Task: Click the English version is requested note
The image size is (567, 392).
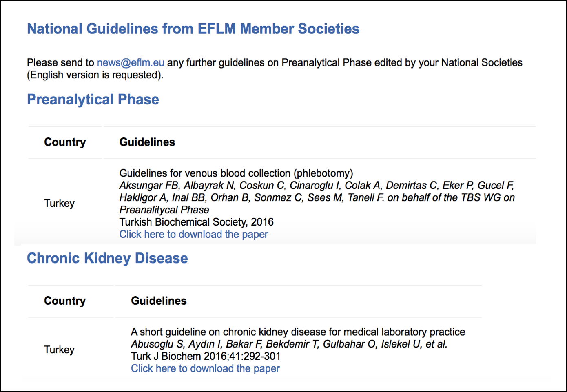Action: point(95,75)
